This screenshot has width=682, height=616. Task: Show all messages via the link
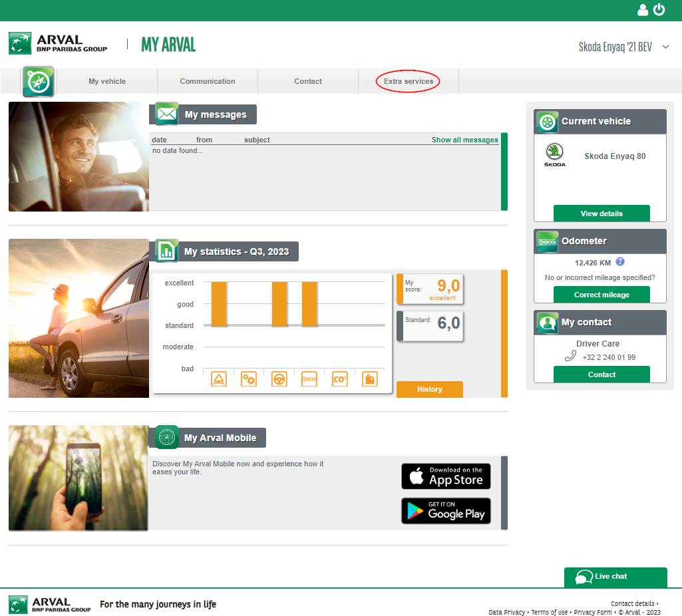(x=464, y=140)
